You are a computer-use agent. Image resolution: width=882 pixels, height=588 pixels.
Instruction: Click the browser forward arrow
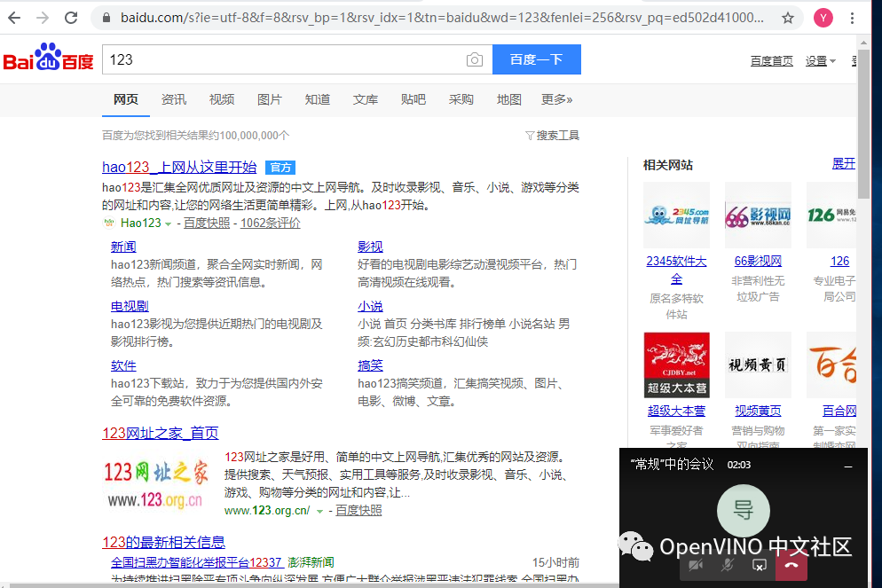43,18
